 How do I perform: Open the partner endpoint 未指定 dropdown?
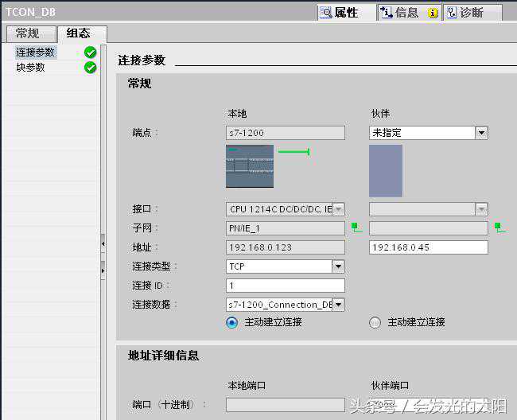tap(481, 133)
